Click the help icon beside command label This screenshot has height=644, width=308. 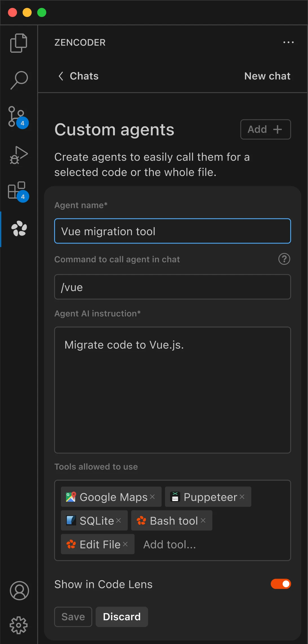click(x=284, y=259)
